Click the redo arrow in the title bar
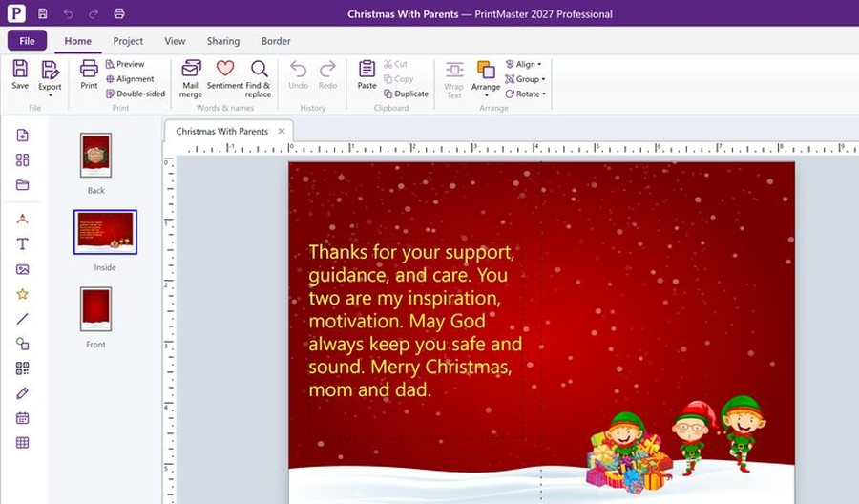Image resolution: width=859 pixels, height=504 pixels. pyautogui.click(x=94, y=13)
